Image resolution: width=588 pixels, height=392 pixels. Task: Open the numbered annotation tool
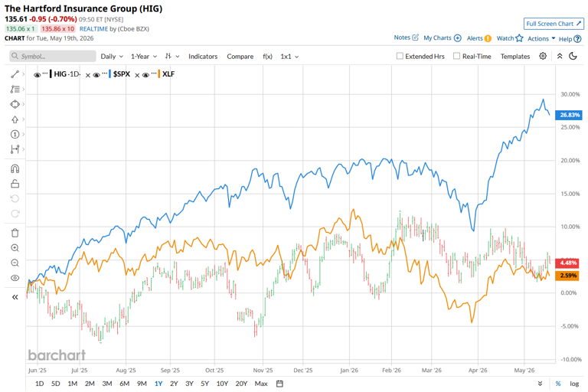[15, 134]
